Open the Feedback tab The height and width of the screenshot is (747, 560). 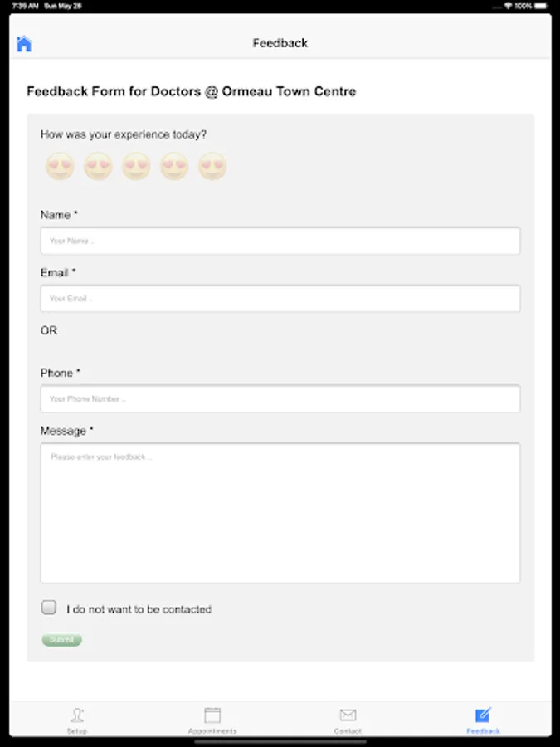pyautogui.click(x=483, y=720)
